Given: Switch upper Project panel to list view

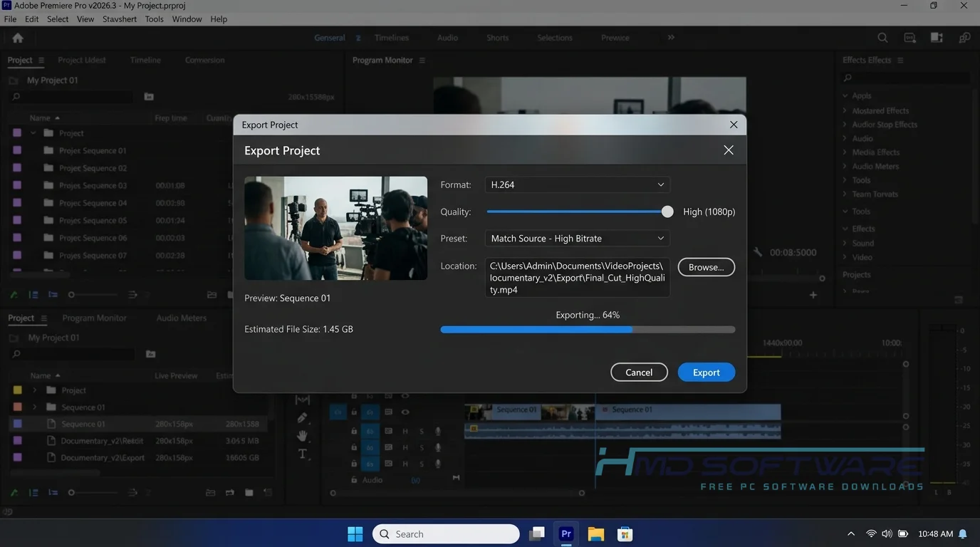Looking at the screenshot, I should (x=33, y=294).
